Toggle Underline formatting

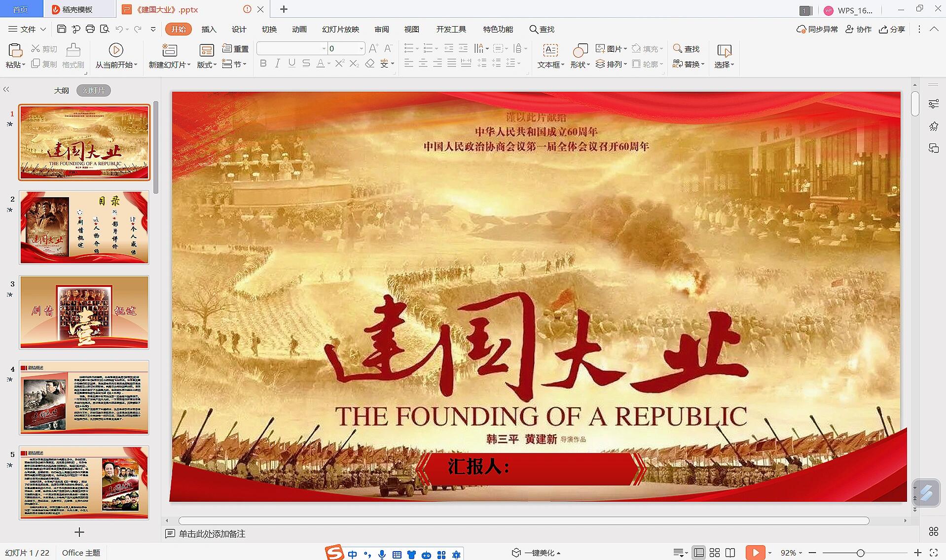tap(292, 64)
